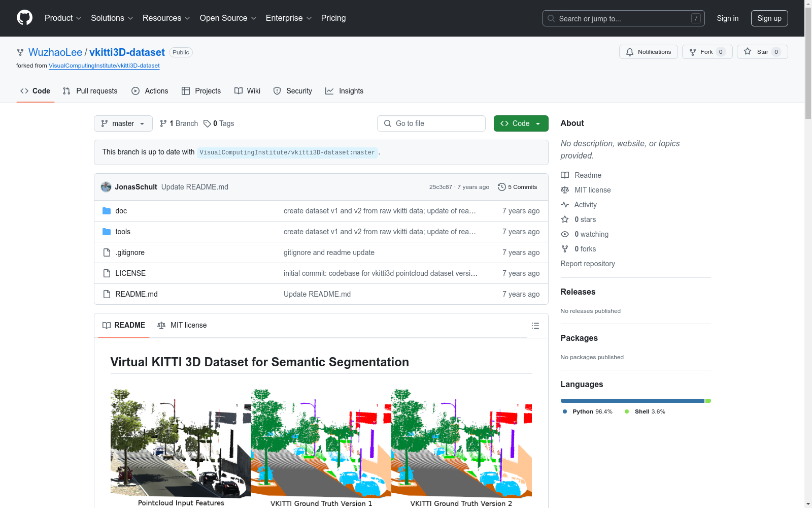Click the magnifier icon in Go to file
812x508 pixels.
point(388,123)
